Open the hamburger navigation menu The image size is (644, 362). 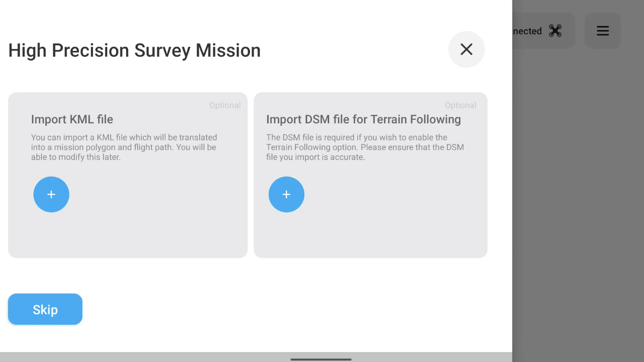[x=603, y=30]
